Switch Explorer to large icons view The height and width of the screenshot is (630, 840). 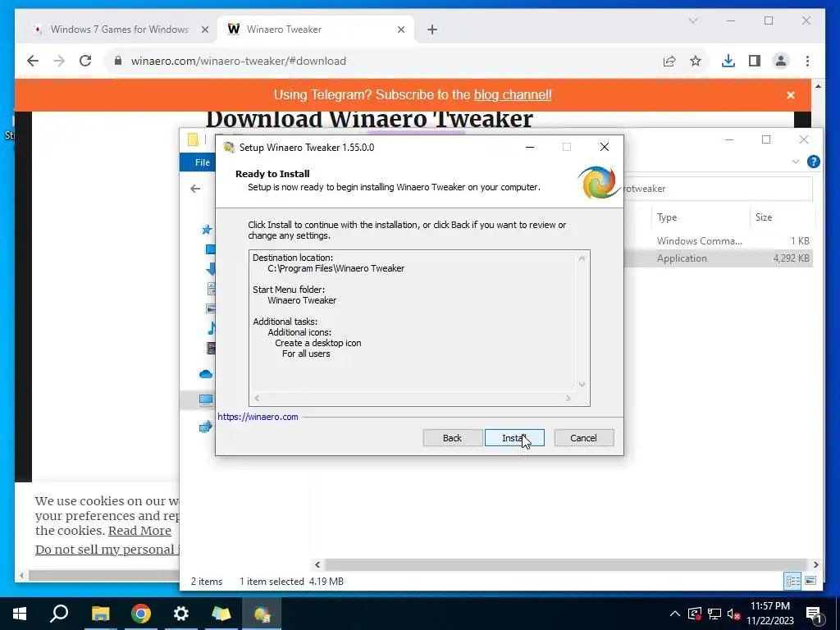click(810, 581)
